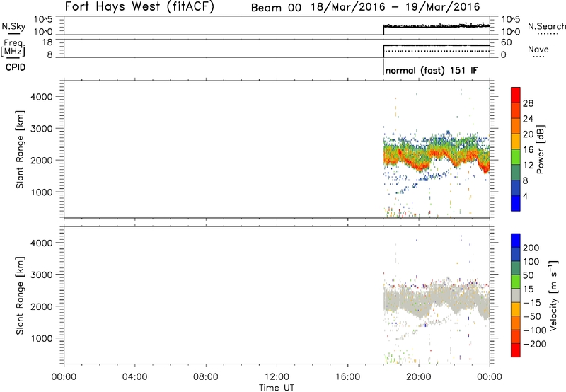Click the 'Slant Range [km]' label of the velocity panel
The height and width of the screenshot is (392, 566).
click(20, 296)
